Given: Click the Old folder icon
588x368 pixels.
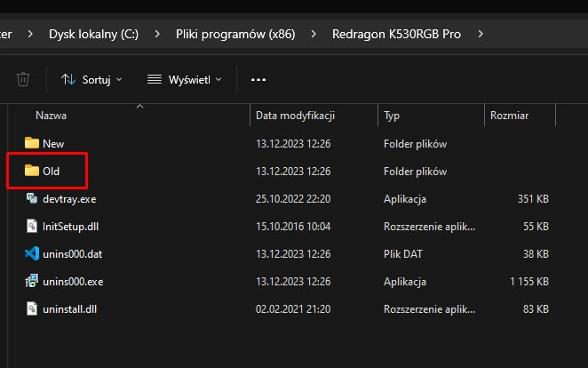Looking at the screenshot, I should click(32, 171).
